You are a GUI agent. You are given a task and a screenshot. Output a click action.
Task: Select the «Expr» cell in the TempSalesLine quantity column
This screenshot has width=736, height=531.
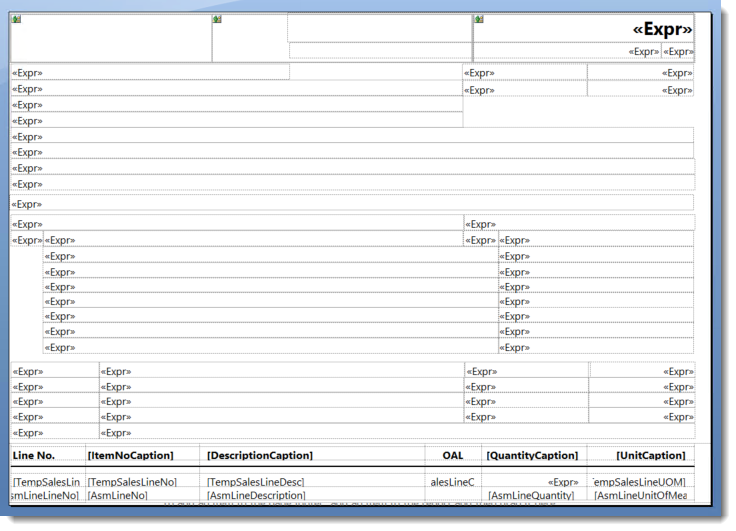[534, 482]
